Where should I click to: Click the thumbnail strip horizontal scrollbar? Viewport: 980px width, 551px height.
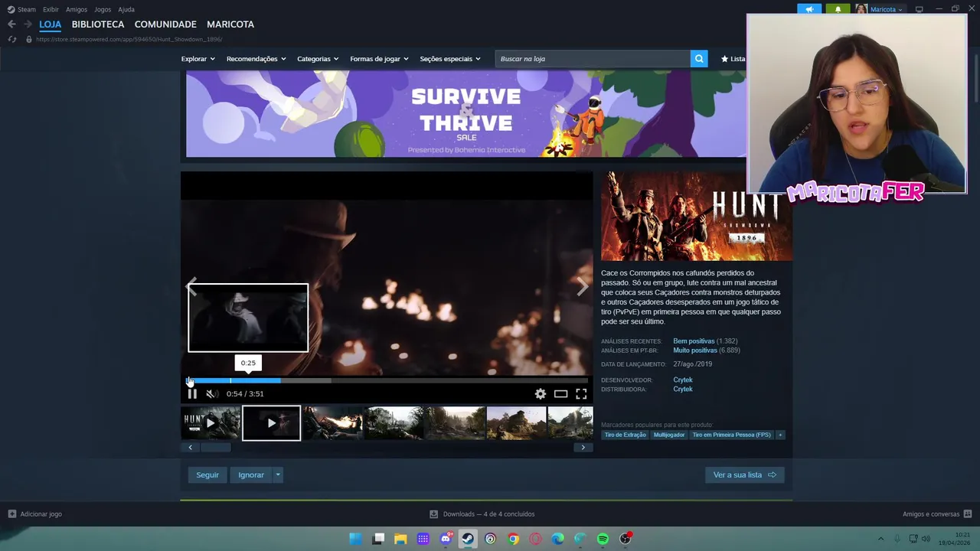tap(216, 447)
